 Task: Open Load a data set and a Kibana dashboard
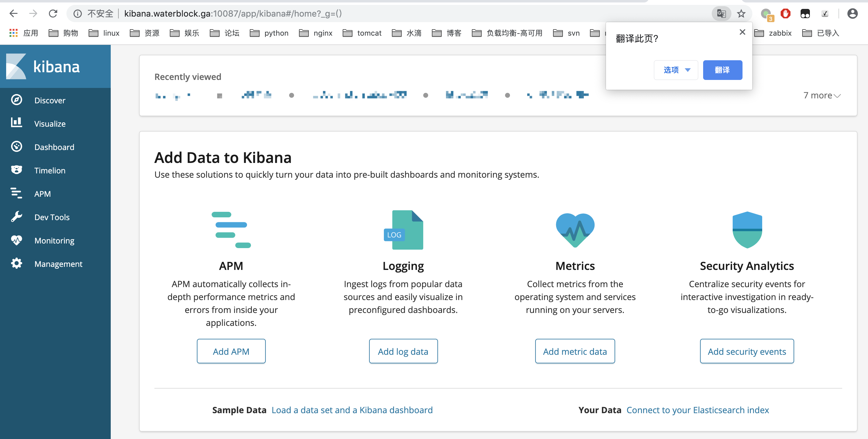point(352,410)
